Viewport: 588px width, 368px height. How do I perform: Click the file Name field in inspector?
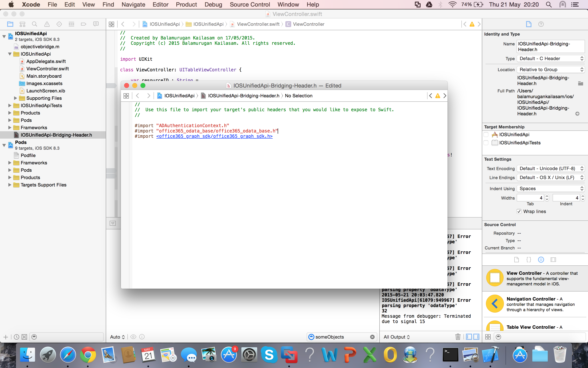551,46
